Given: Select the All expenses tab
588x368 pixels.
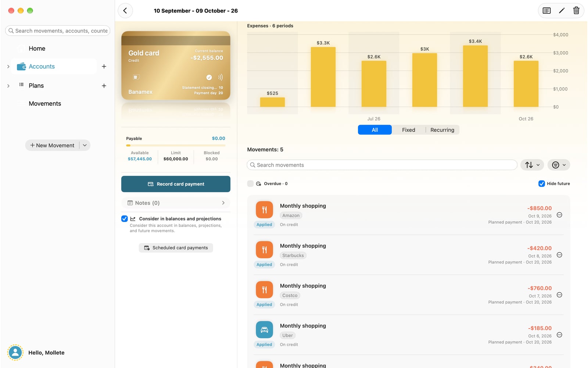Looking at the screenshot, I should (375, 130).
